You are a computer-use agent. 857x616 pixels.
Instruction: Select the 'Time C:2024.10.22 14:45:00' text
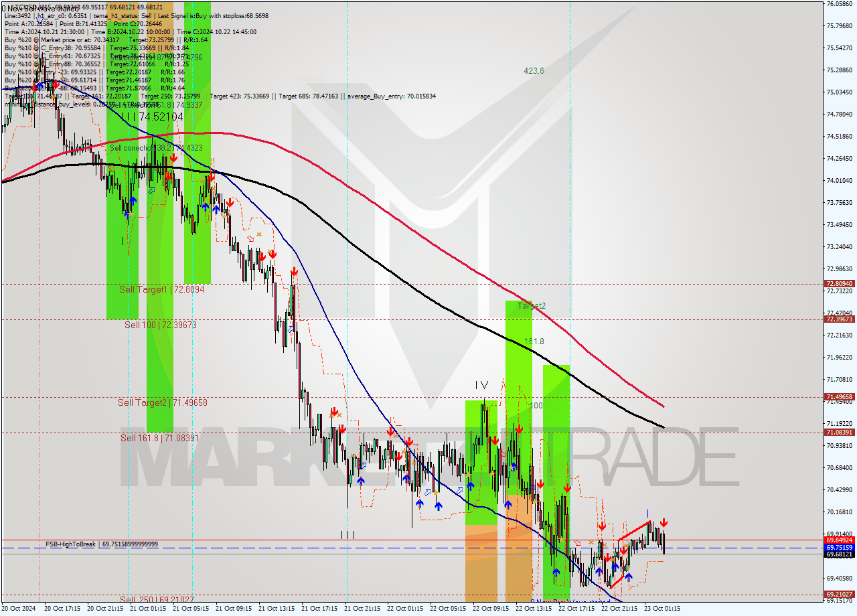[x=218, y=31]
